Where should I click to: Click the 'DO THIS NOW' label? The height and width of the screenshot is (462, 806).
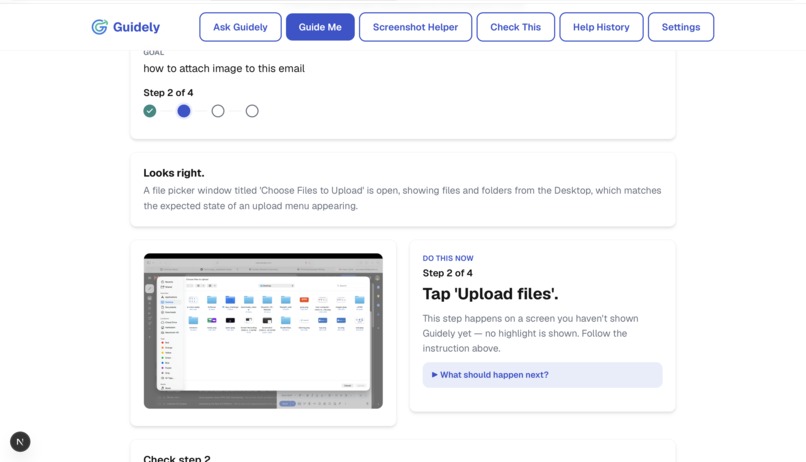[448, 258]
